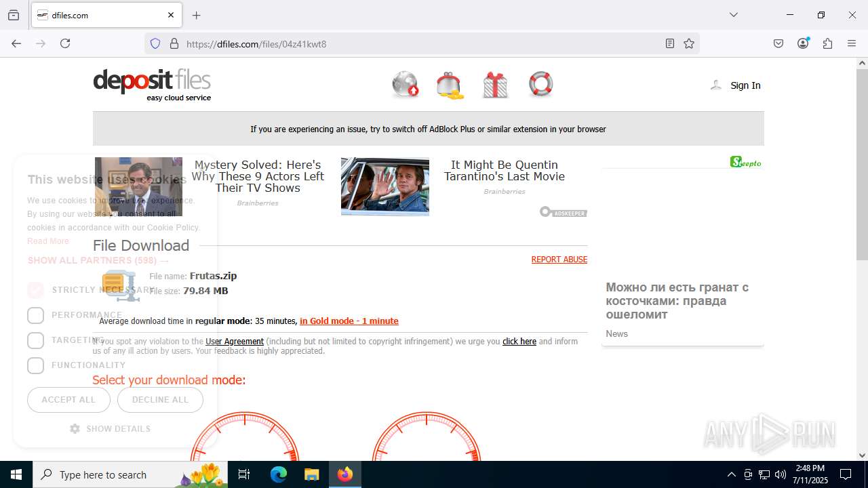Open the User Agreement link
The height and width of the screenshot is (488, 868).
point(235,342)
